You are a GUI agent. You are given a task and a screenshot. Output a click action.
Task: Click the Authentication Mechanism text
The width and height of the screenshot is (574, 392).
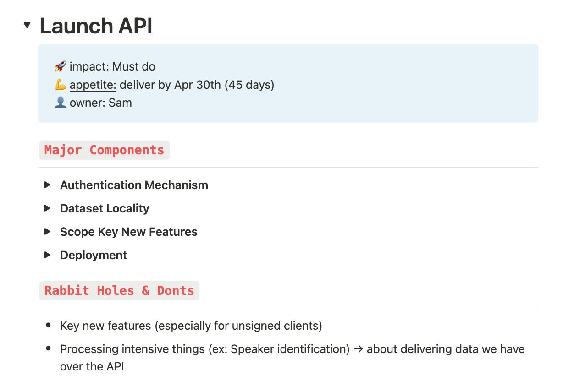coord(134,185)
